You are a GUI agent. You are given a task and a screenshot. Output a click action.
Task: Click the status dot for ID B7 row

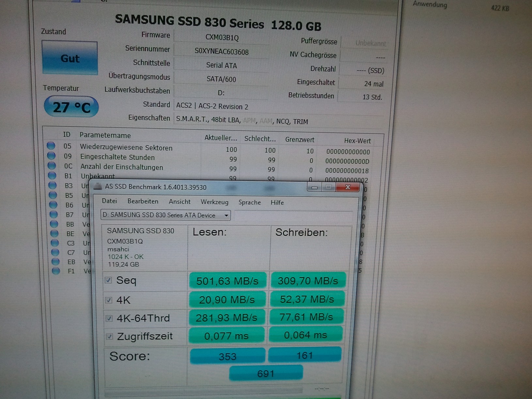(x=54, y=215)
